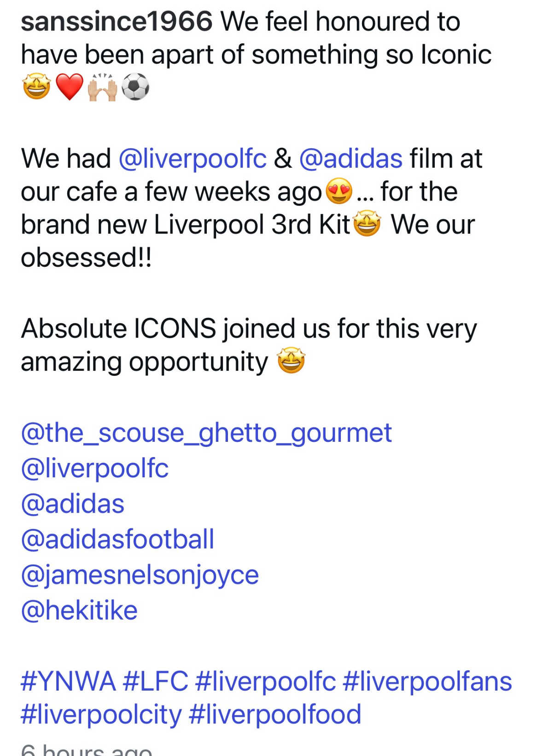Click the soccer ball emoji
This screenshot has height=756, width=543.
tap(135, 87)
